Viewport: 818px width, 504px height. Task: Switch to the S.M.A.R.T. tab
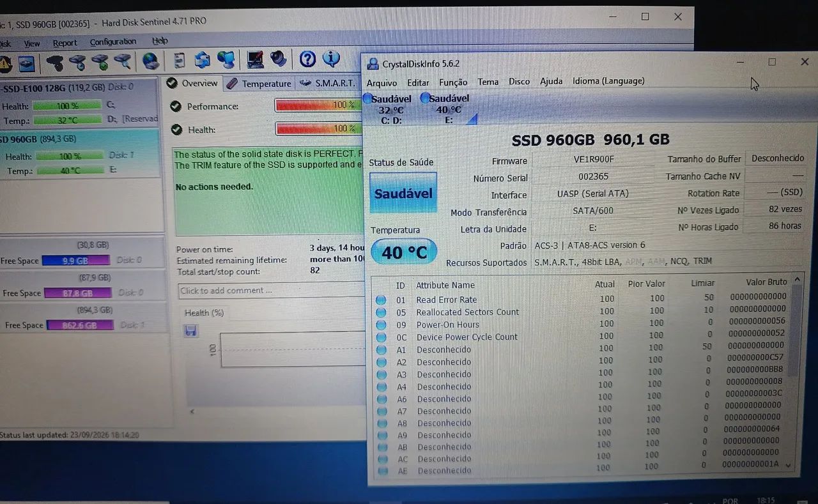327,83
